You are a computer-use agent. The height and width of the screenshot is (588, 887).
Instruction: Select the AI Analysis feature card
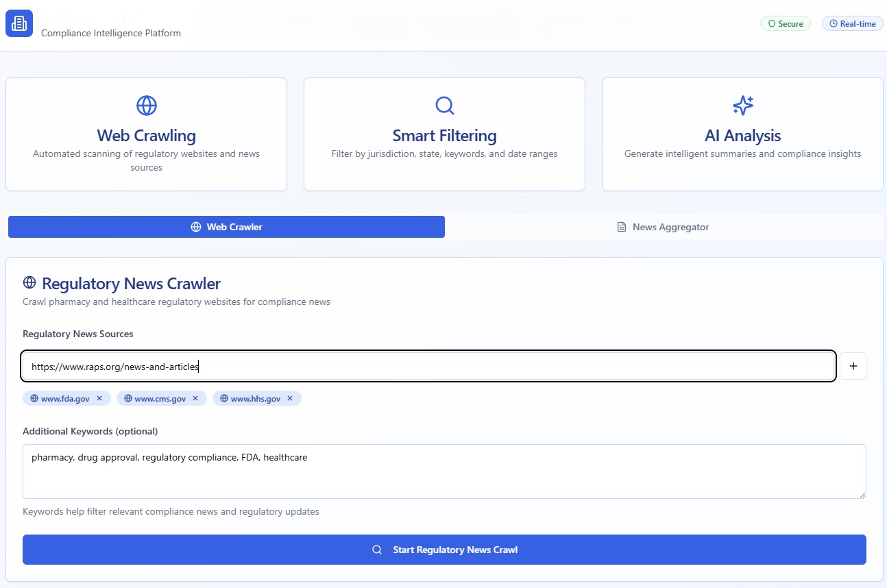tap(742, 134)
